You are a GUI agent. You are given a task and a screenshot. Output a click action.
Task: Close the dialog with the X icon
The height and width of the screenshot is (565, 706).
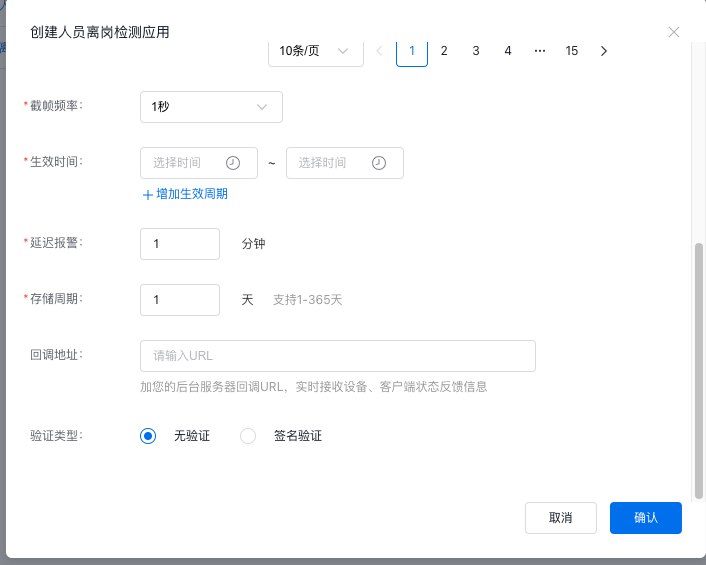[x=674, y=32]
